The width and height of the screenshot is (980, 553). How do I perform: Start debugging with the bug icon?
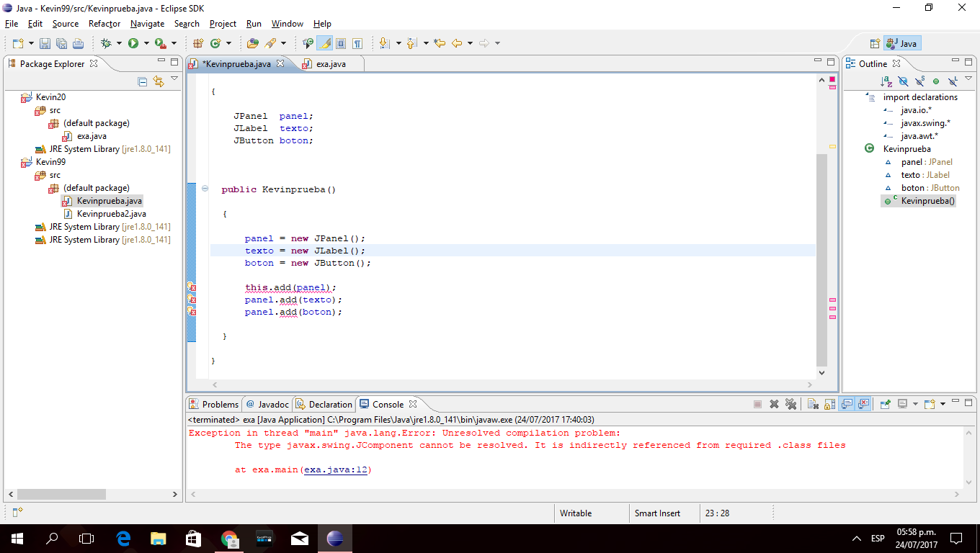(x=107, y=43)
